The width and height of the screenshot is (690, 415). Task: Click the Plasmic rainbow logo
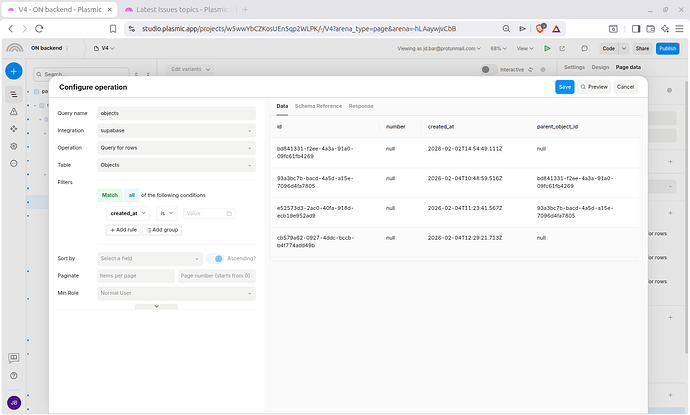pyautogui.click(x=15, y=48)
